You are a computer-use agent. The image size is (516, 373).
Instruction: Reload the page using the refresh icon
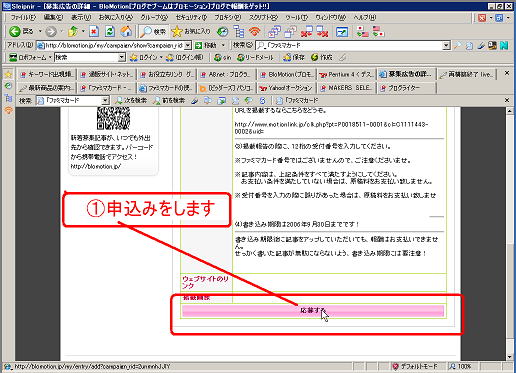click(110, 32)
